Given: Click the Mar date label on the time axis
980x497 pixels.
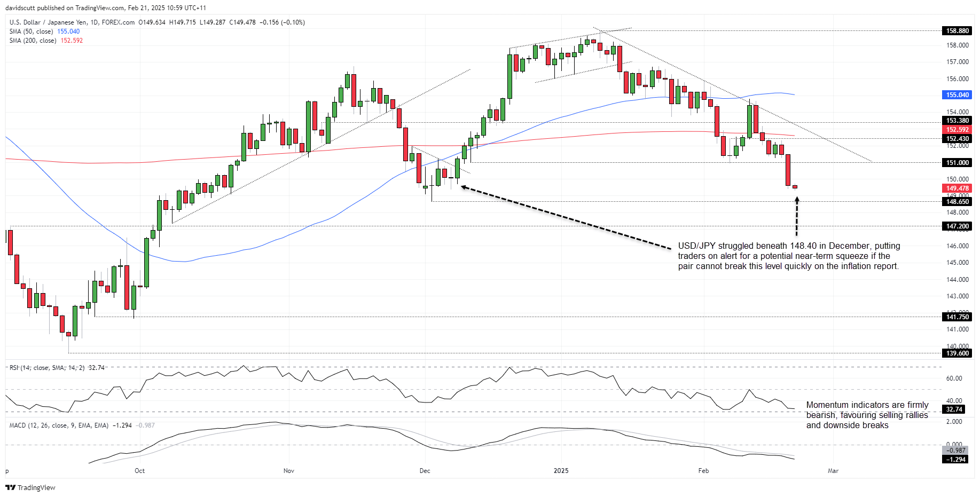Looking at the screenshot, I should click(x=833, y=471).
